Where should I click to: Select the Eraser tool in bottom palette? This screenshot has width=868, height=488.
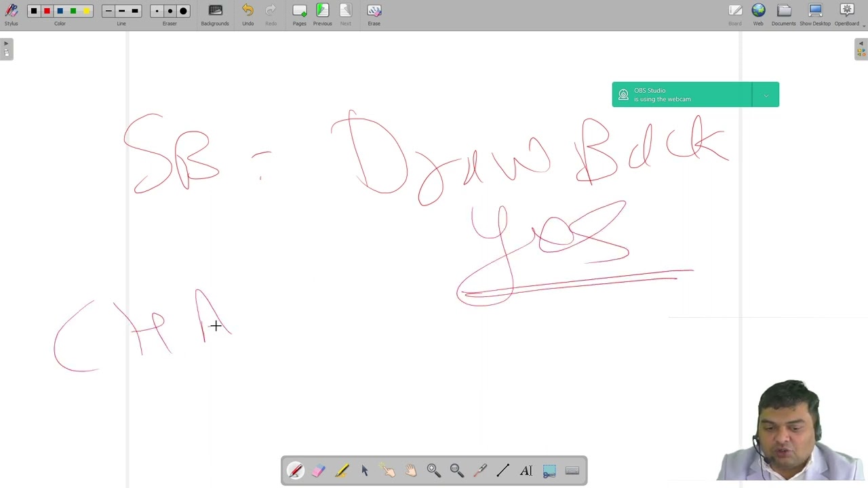point(319,470)
